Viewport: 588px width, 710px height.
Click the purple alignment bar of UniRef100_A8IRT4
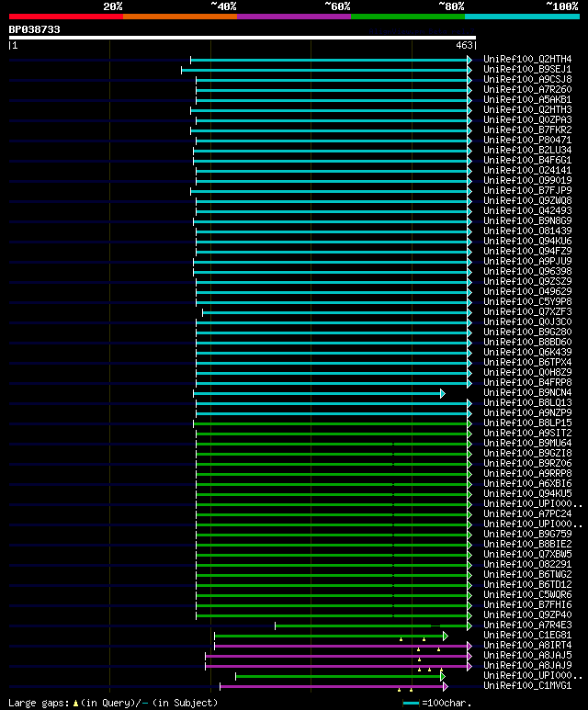341,646
